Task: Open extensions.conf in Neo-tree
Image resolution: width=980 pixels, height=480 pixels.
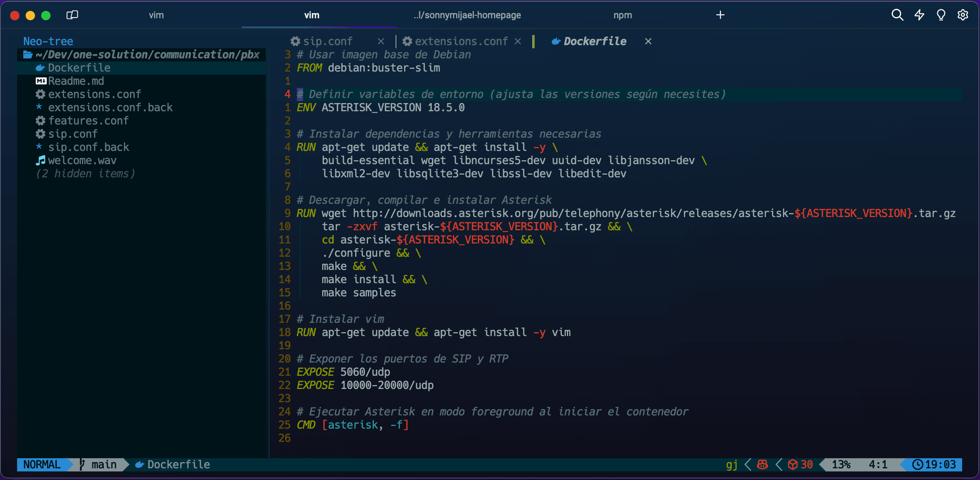Action: (x=94, y=94)
